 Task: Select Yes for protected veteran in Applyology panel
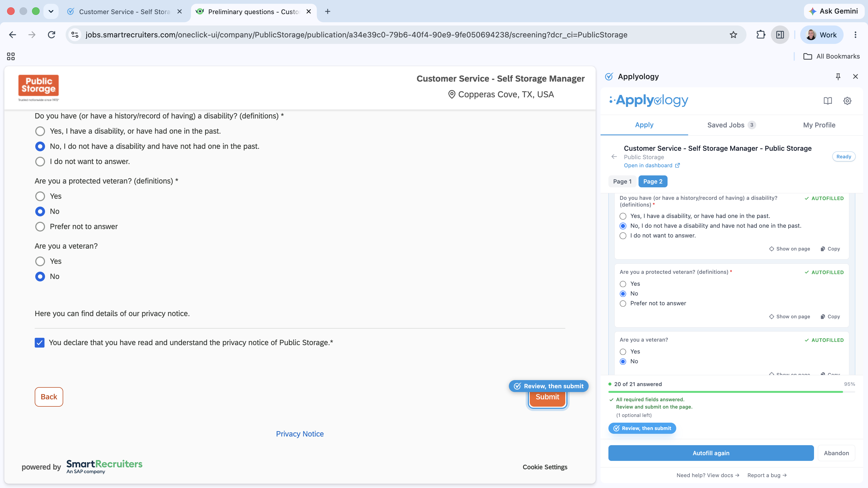(623, 284)
